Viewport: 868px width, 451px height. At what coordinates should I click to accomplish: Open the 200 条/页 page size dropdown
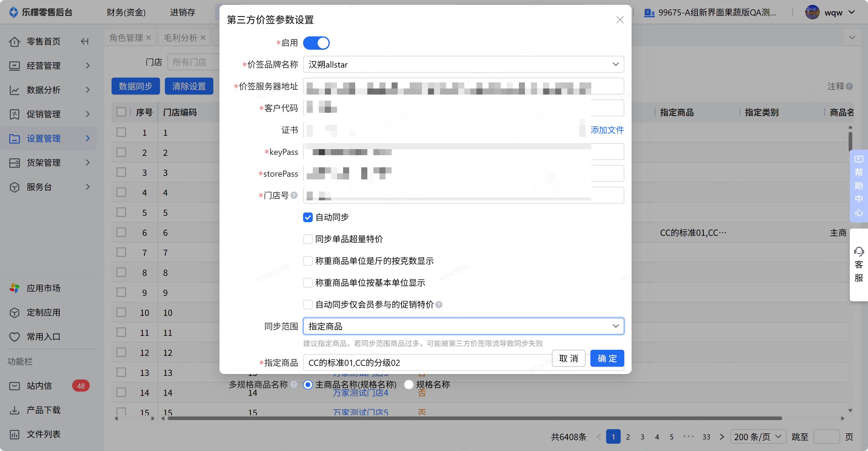click(x=758, y=437)
